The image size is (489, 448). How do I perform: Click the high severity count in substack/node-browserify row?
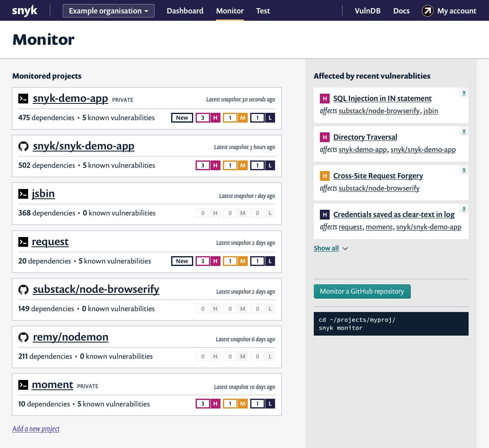click(208, 309)
